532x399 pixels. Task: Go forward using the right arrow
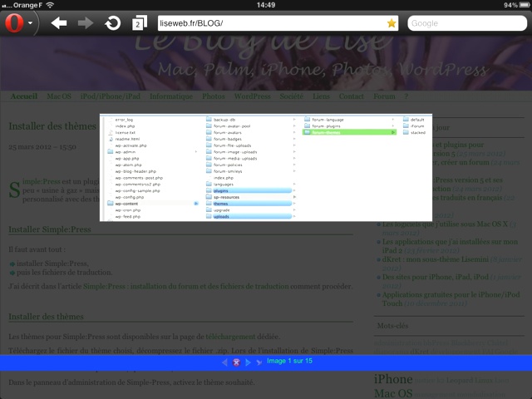(86, 22)
